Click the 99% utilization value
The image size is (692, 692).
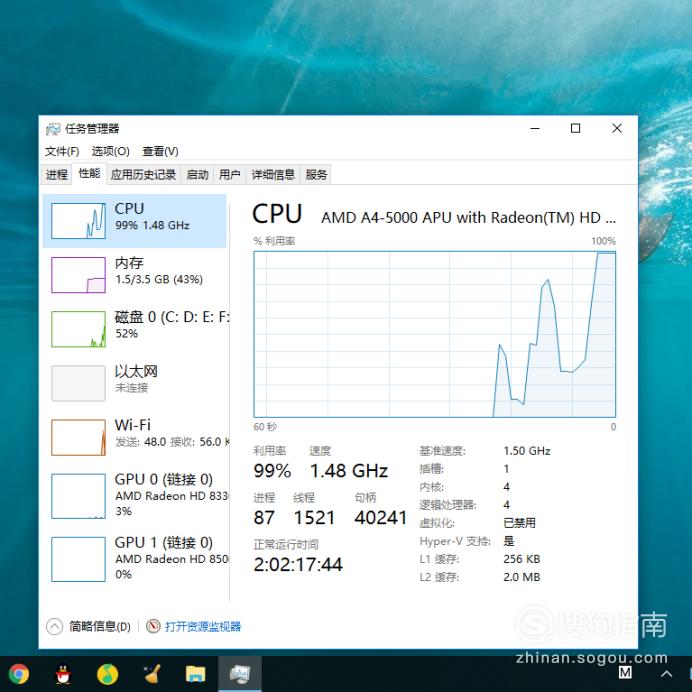click(x=272, y=471)
